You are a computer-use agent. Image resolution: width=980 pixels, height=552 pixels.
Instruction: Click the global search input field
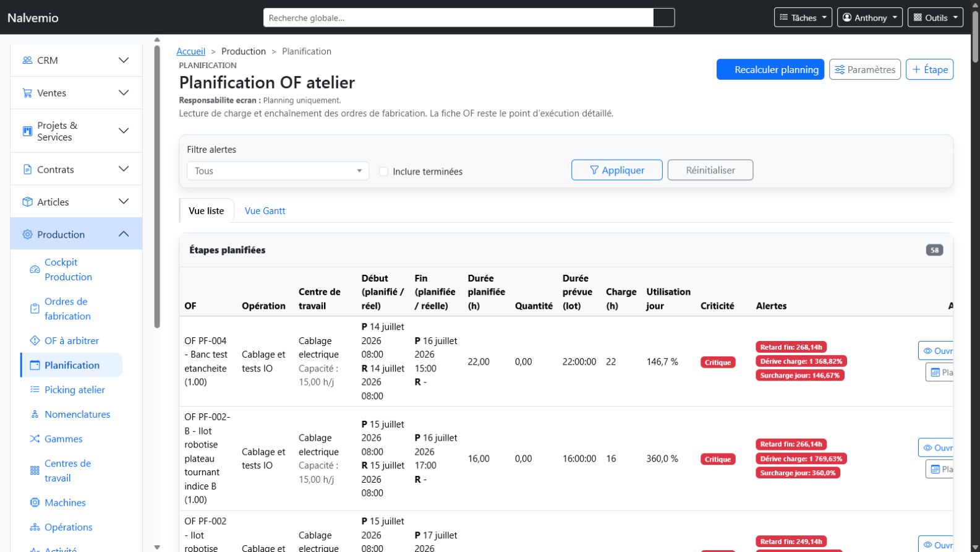[x=458, y=17]
